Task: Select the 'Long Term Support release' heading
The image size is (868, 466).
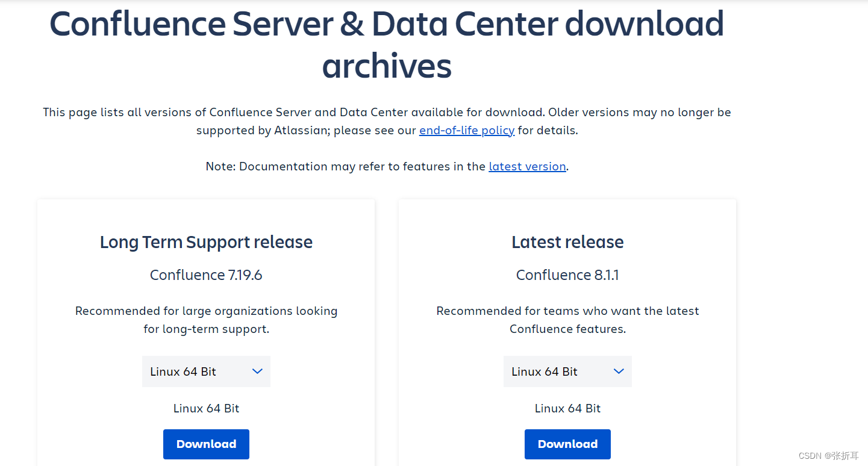Action: click(x=206, y=242)
